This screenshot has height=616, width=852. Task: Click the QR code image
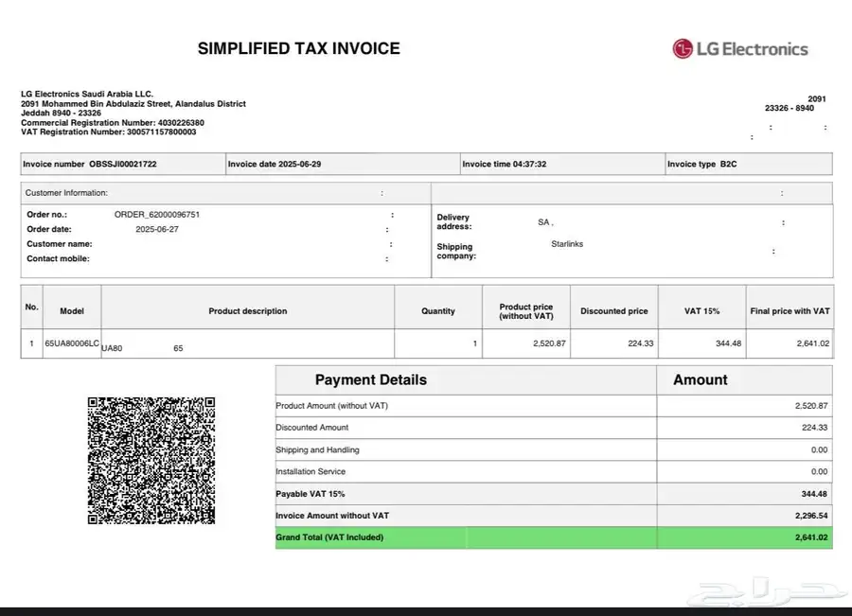pos(151,461)
